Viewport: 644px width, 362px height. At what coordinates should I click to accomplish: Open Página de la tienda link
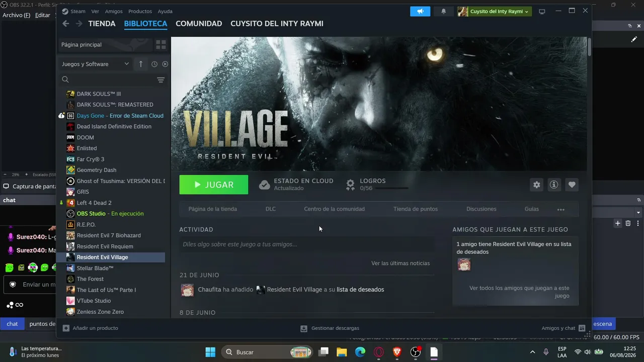click(213, 209)
